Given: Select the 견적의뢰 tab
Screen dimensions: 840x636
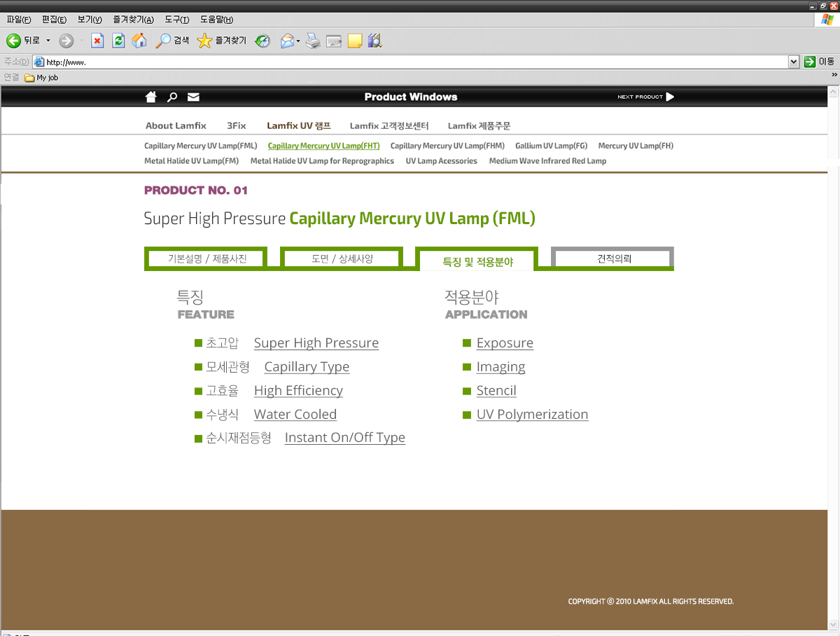Looking at the screenshot, I should [613, 258].
